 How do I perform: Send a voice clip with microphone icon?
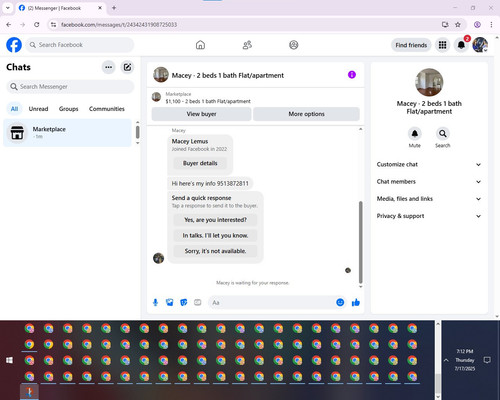click(x=155, y=302)
